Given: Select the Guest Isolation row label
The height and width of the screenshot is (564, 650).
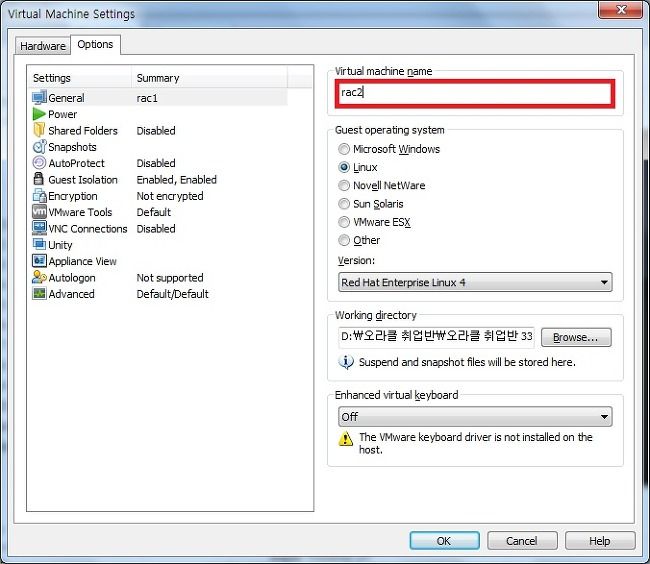Looking at the screenshot, I should pyautogui.click(x=83, y=180).
